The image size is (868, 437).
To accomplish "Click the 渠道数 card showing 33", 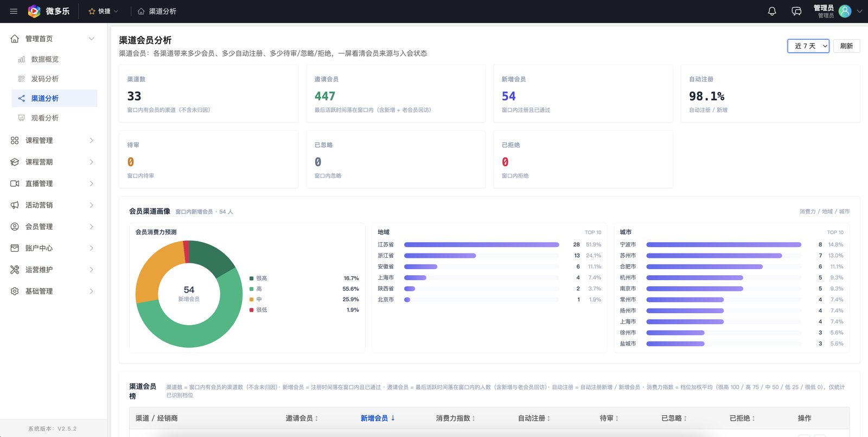I will point(209,94).
